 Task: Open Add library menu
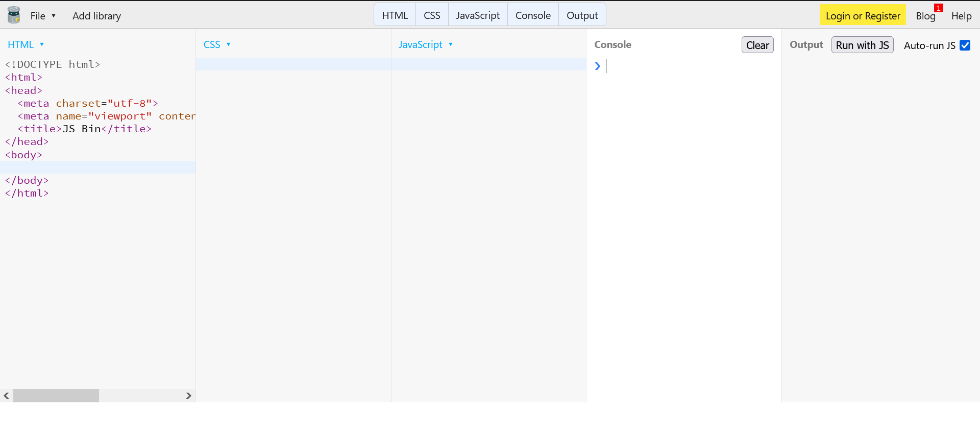tap(96, 16)
